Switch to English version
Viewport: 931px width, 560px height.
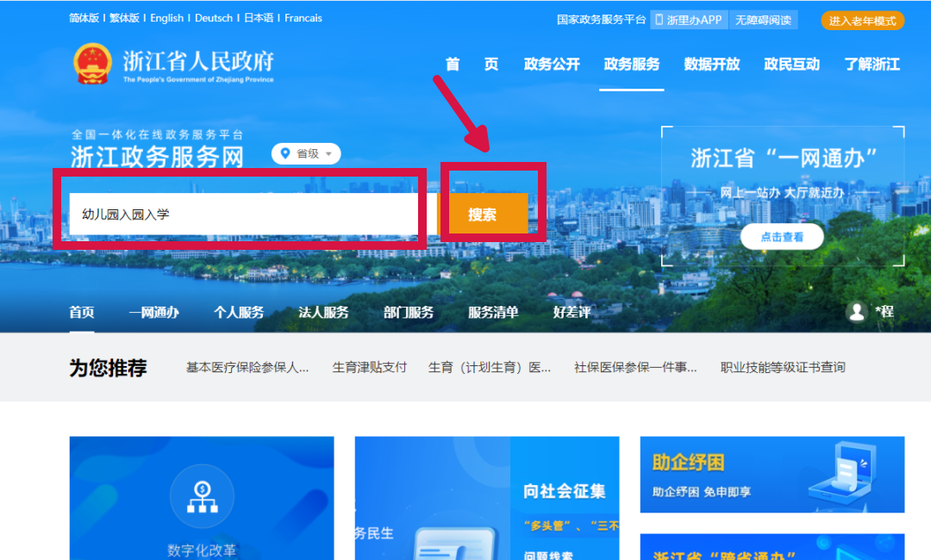167,18
